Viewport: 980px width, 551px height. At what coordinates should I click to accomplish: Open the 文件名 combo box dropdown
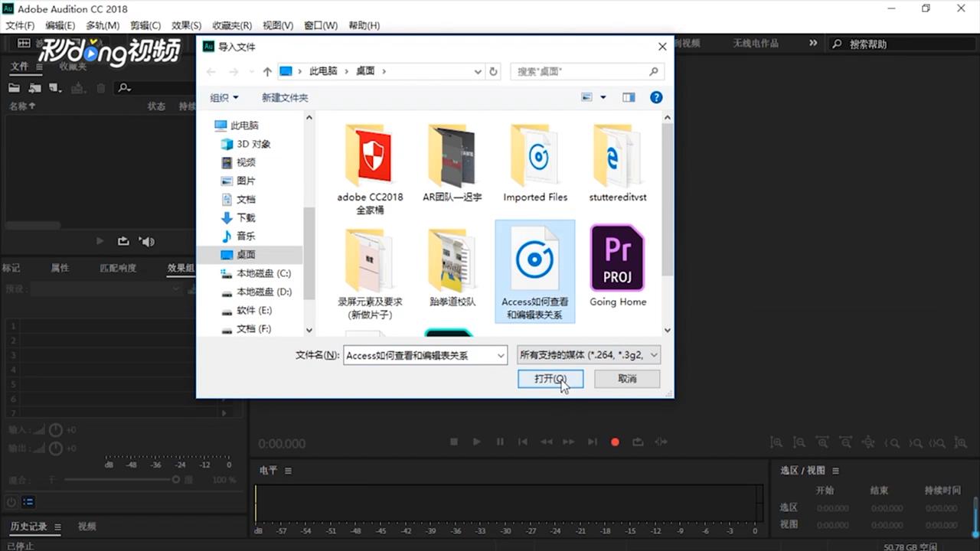coord(501,355)
